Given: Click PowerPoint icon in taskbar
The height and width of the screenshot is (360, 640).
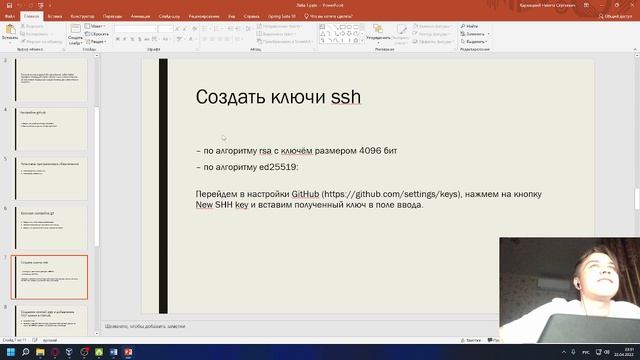Looking at the screenshot, I should click(128, 352).
